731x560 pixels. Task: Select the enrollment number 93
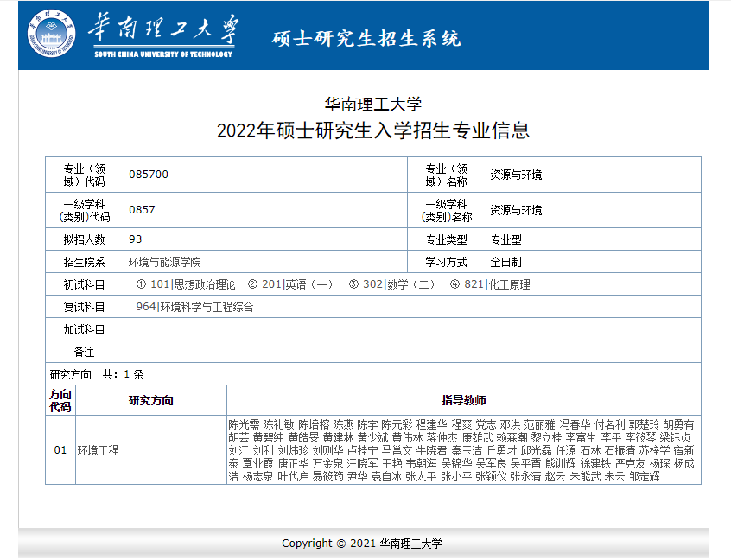(135, 239)
